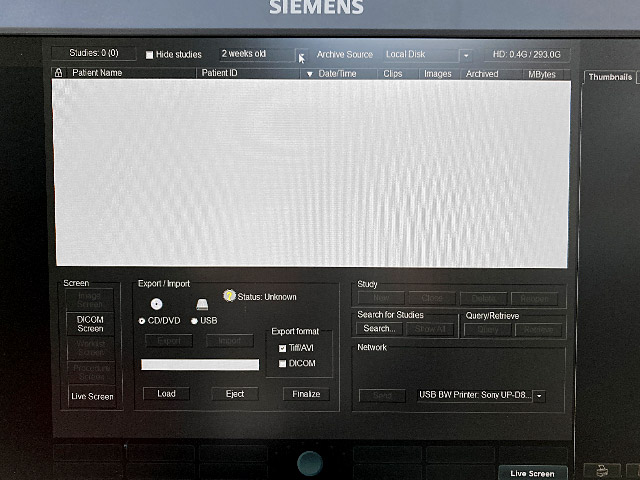Click the disabled Delete study button

tap(483, 299)
